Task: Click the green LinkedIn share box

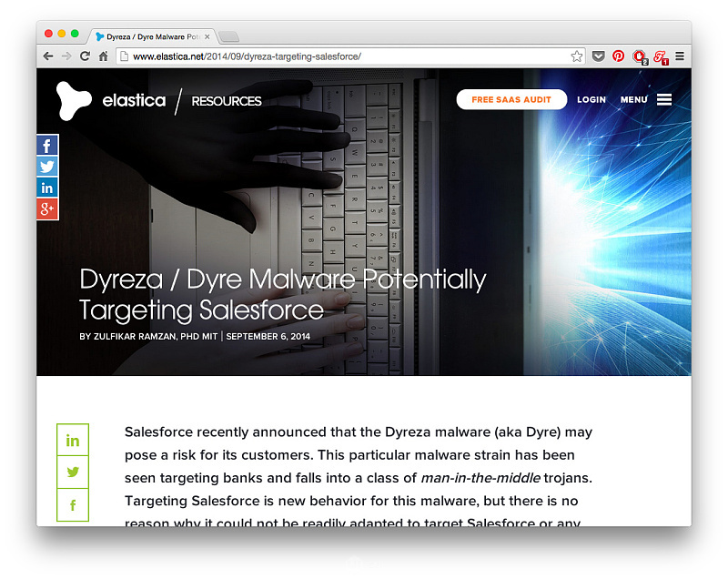Action: click(73, 441)
